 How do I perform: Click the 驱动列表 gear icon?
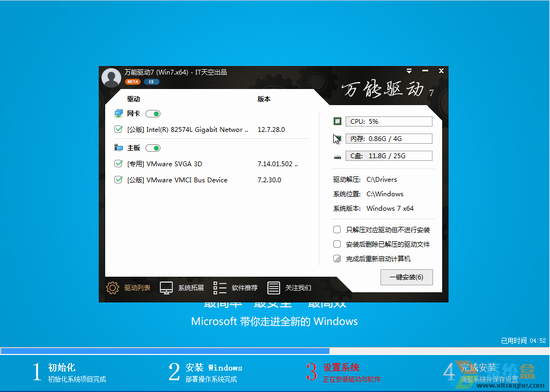[113, 288]
